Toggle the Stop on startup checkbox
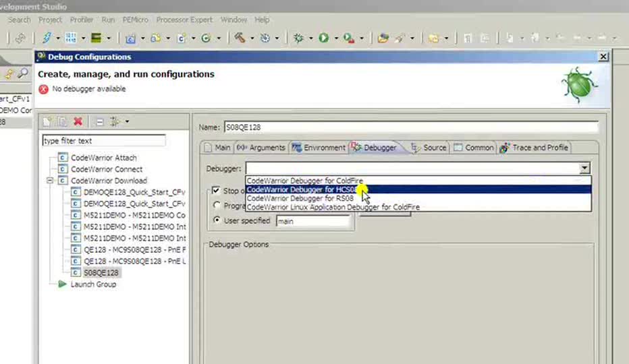The width and height of the screenshot is (629, 364). 217,191
